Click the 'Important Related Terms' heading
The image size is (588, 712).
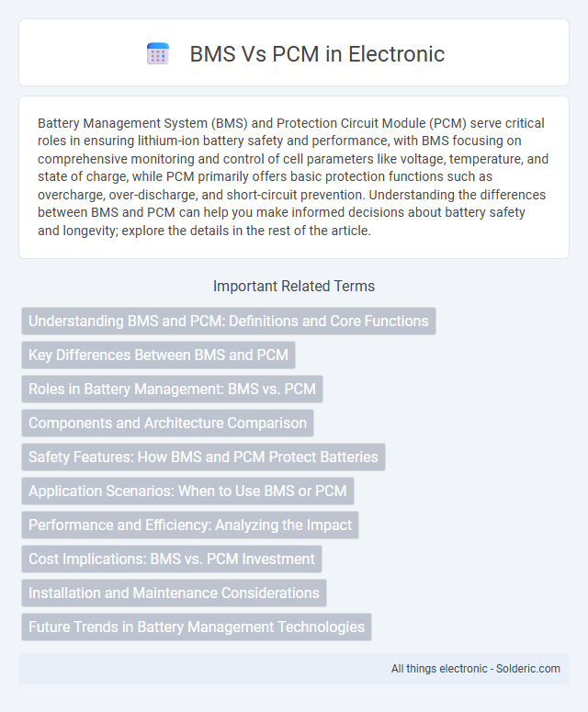pyautogui.click(x=294, y=286)
